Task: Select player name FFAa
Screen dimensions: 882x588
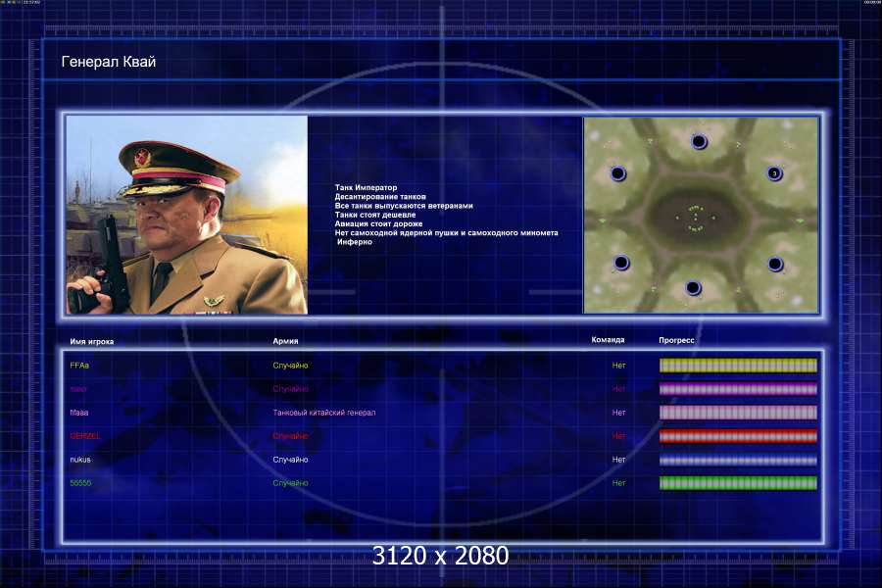Action: pos(79,366)
